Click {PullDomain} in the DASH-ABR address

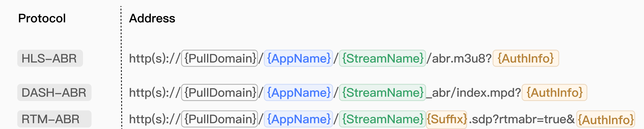point(219,92)
